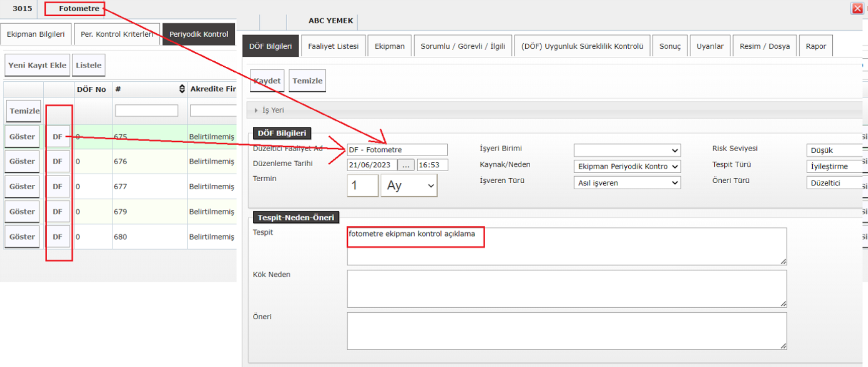Open date picker with the ... button
Screen dimensions: 868x367
pos(406,165)
